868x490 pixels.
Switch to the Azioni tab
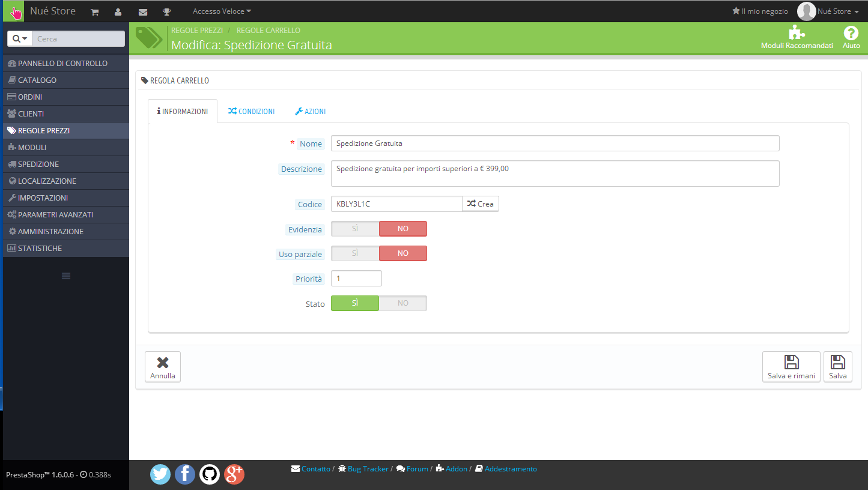pyautogui.click(x=311, y=111)
